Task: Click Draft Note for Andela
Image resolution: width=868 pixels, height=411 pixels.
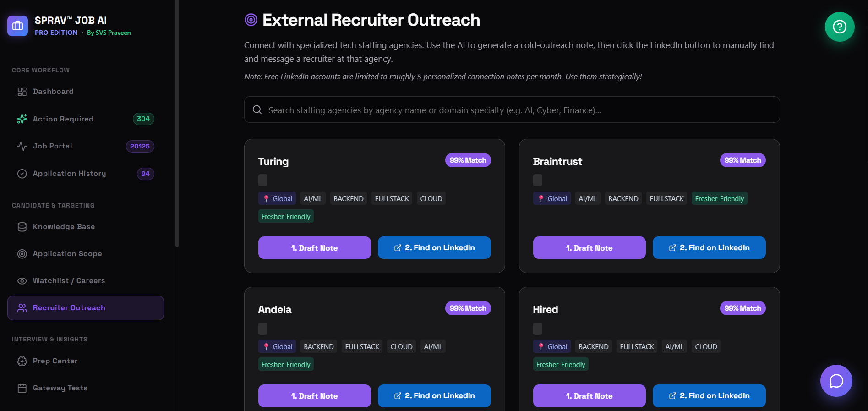Action: coord(315,396)
